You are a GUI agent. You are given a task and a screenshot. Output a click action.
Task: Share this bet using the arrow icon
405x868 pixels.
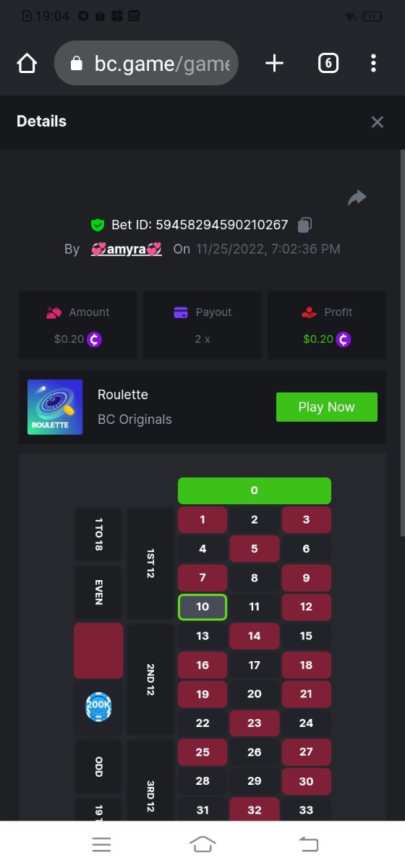point(357,197)
